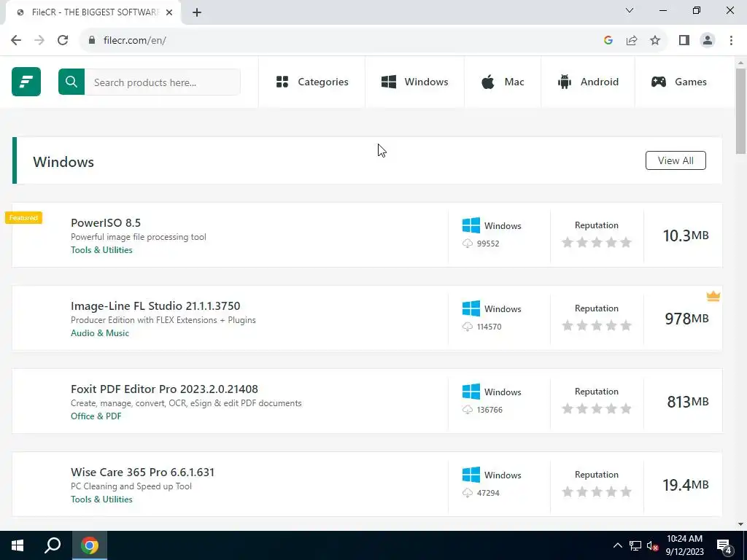Open the Games navigation item

pyautogui.click(x=679, y=82)
